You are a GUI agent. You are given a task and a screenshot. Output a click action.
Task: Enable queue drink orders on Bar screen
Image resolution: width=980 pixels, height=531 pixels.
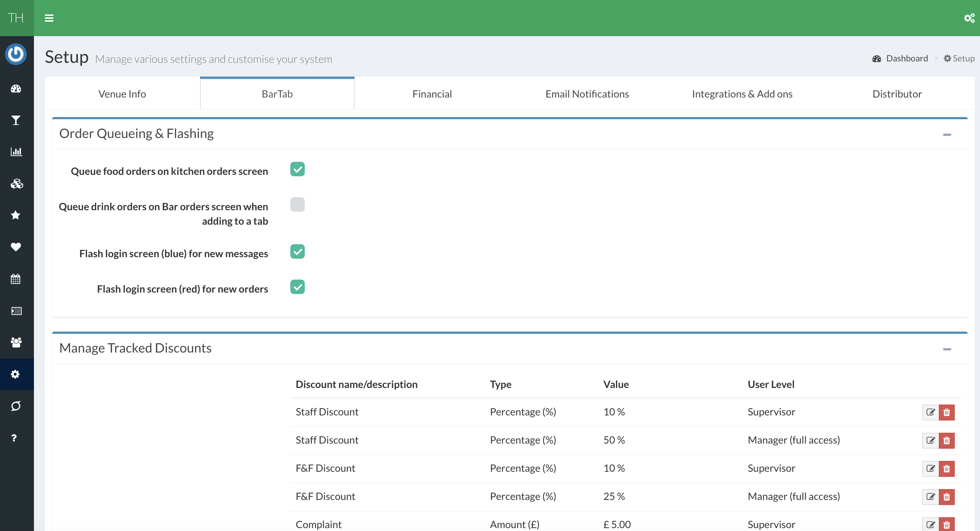(297, 204)
